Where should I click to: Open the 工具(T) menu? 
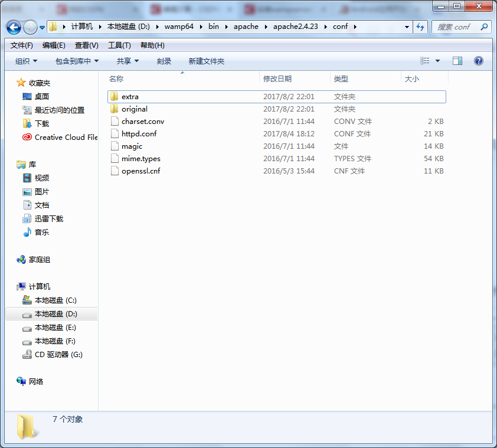[119, 45]
